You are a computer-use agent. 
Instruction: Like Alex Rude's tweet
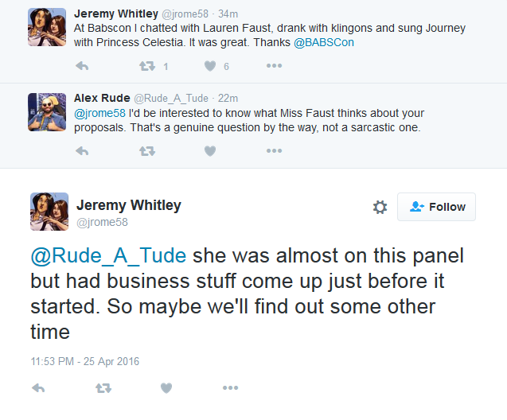tap(210, 150)
